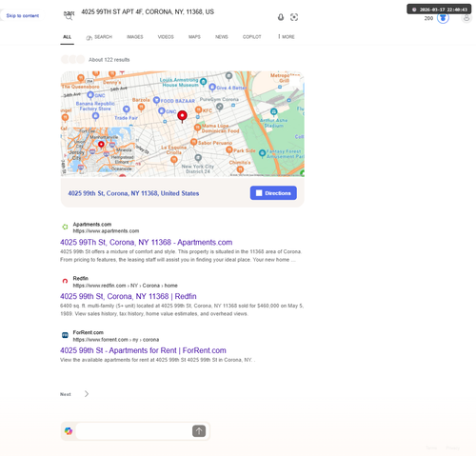Image resolution: width=476 pixels, height=456 pixels.
Task: Click the Directions button
Action: (273, 193)
